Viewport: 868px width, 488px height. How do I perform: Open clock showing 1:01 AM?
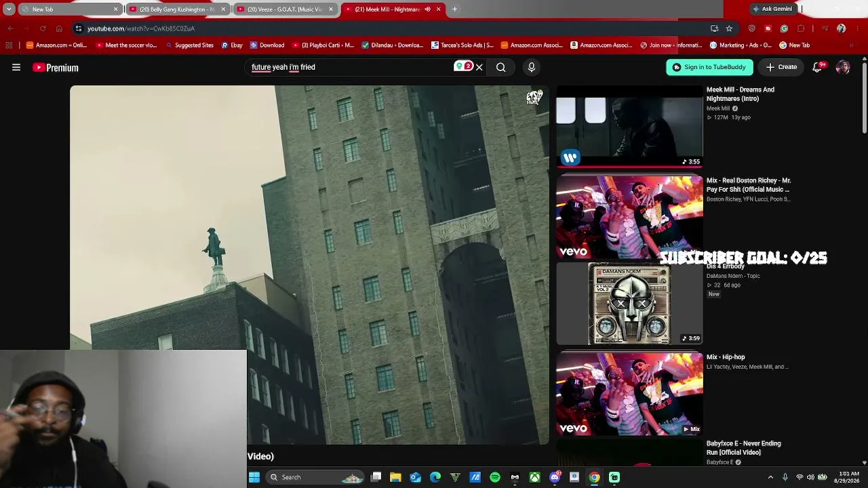848,477
